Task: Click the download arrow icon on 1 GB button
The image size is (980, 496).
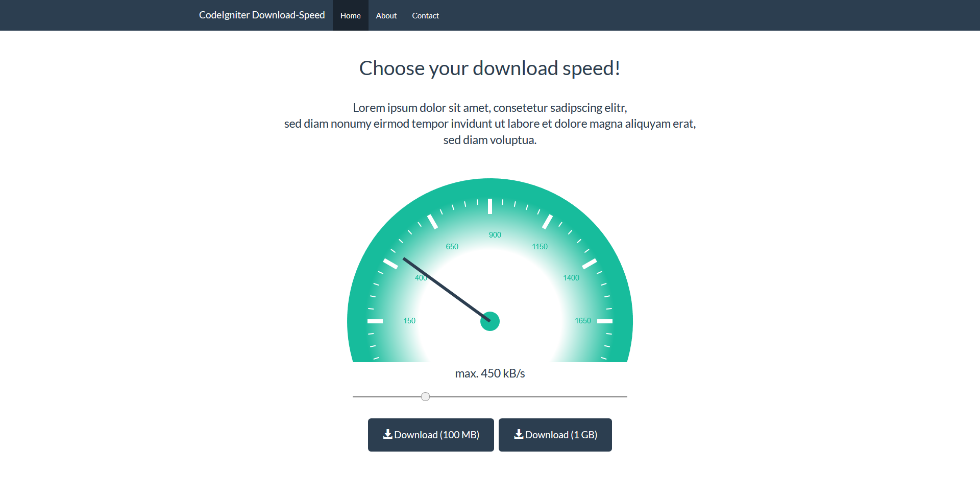Action: [519, 434]
